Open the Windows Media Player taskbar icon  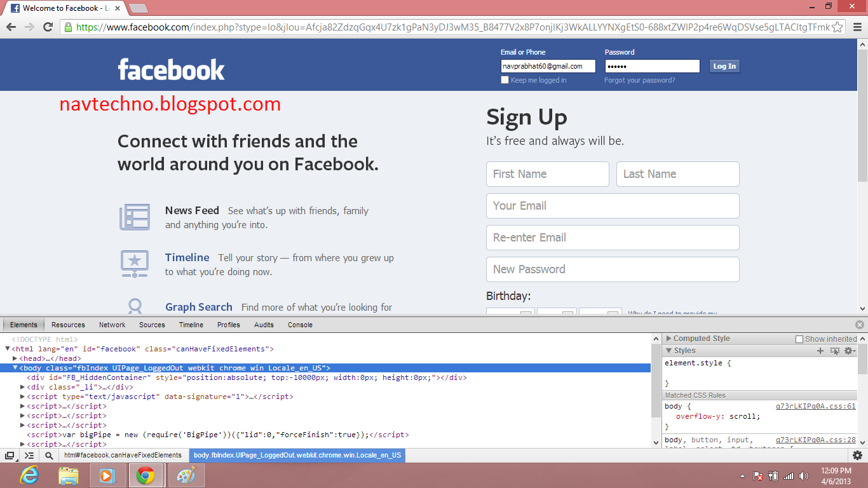tap(107, 475)
